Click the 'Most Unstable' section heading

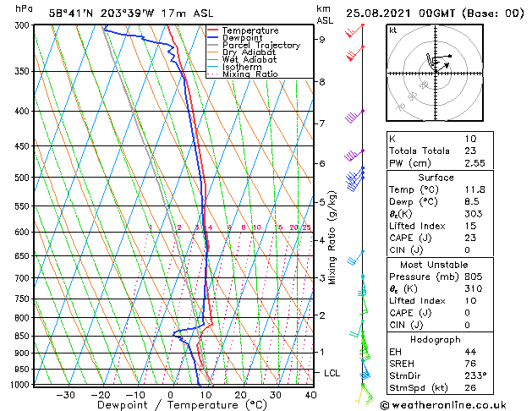[434, 265]
